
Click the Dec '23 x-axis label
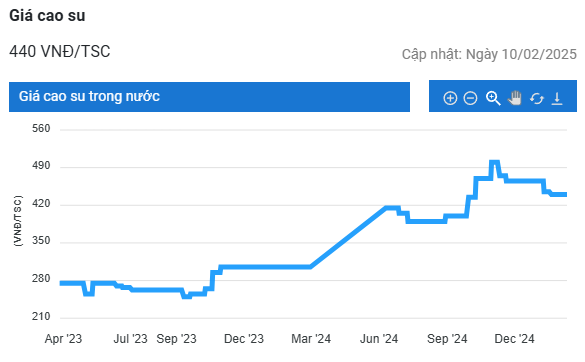click(244, 338)
